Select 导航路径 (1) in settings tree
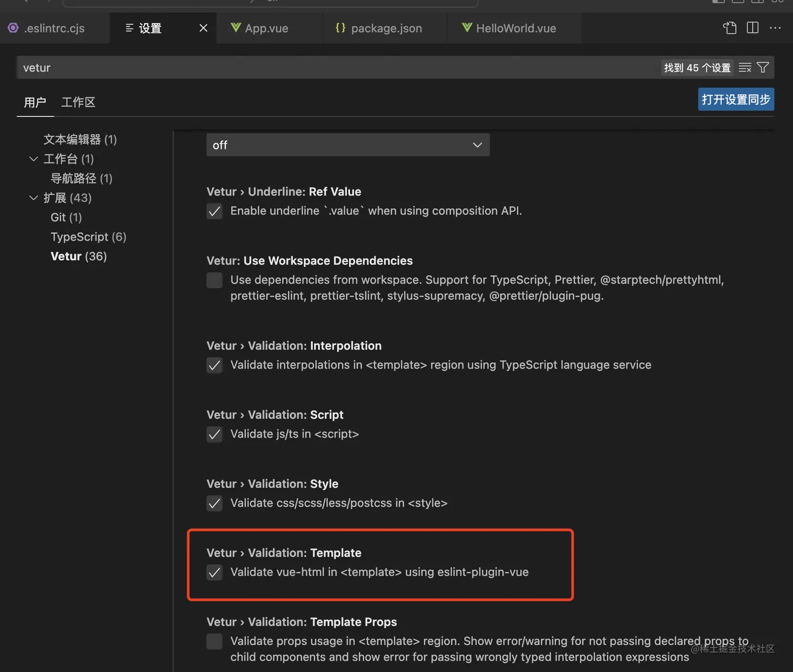 [x=82, y=178]
